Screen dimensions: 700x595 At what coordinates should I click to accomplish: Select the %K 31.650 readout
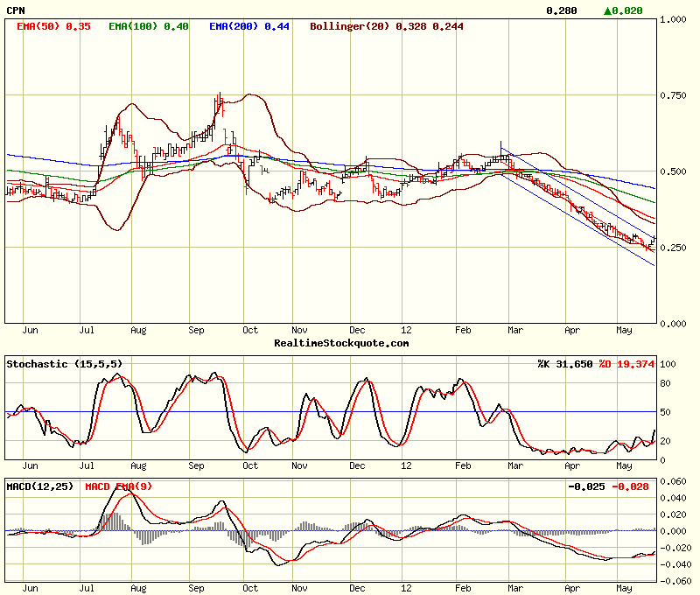tap(566, 363)
